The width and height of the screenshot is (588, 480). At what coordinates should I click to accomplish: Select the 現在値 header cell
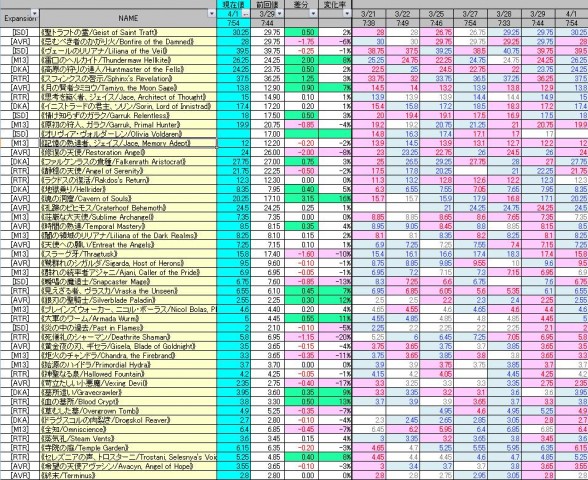(233, 4)
